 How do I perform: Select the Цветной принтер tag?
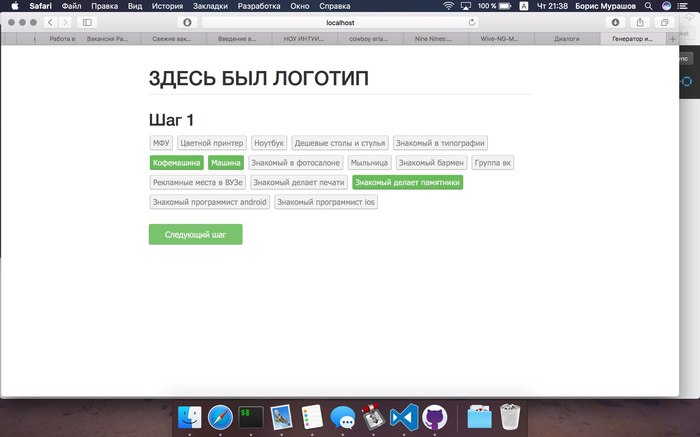212,143
